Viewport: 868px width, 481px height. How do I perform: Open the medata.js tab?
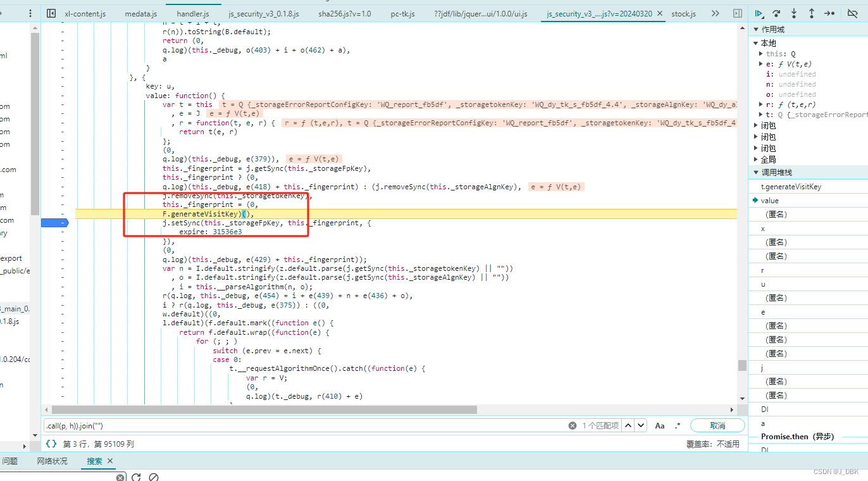click(140, 13)
